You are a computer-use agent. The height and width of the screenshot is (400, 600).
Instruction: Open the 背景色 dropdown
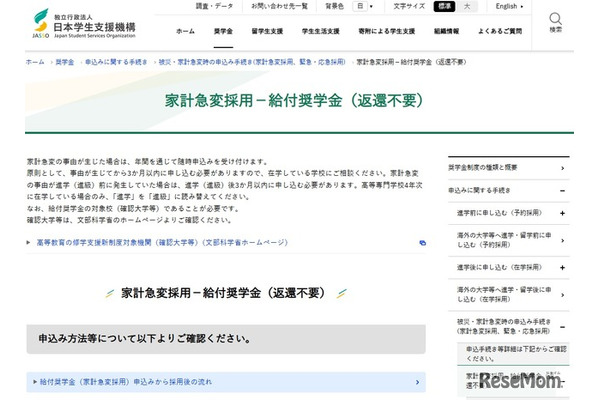[362, 6]
